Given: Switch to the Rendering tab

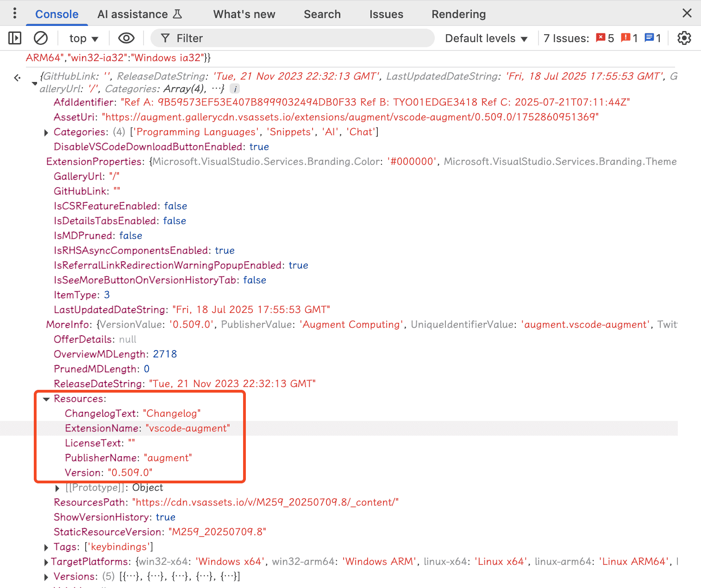Looking at the screenshot, I should point(458,14).
